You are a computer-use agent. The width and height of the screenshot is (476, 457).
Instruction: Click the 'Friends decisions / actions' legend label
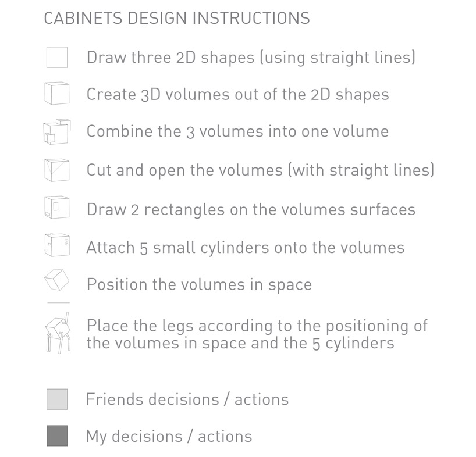point(187,399)
